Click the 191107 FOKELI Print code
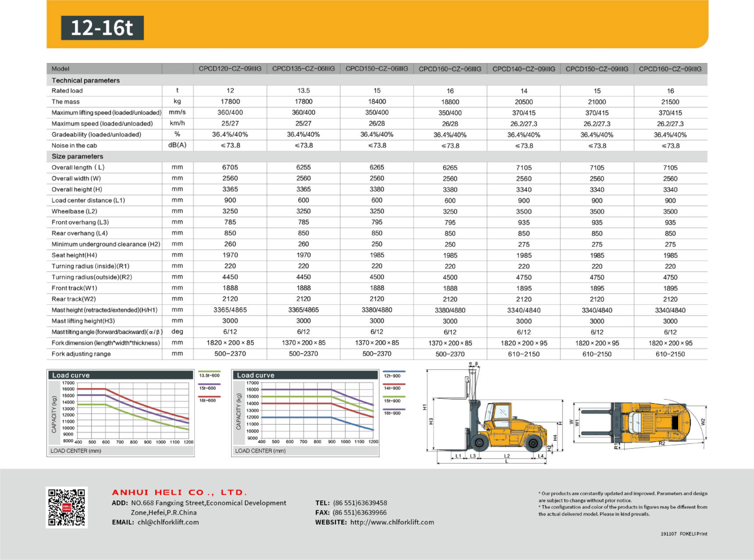 (684, 534)
